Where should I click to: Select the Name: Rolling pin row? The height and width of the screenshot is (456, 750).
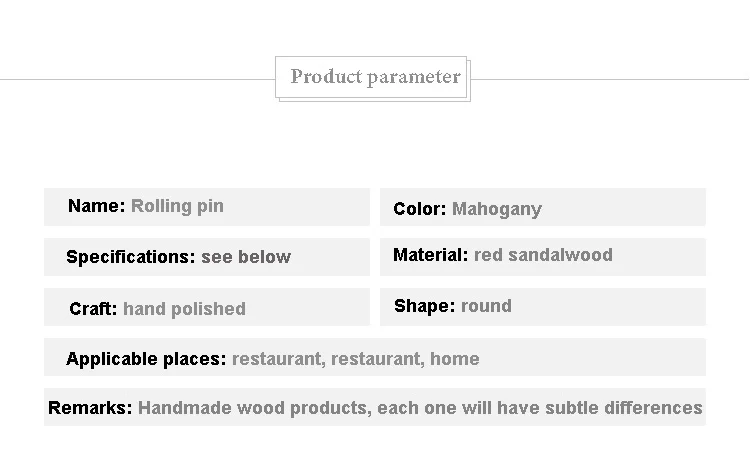pos(207,207)
